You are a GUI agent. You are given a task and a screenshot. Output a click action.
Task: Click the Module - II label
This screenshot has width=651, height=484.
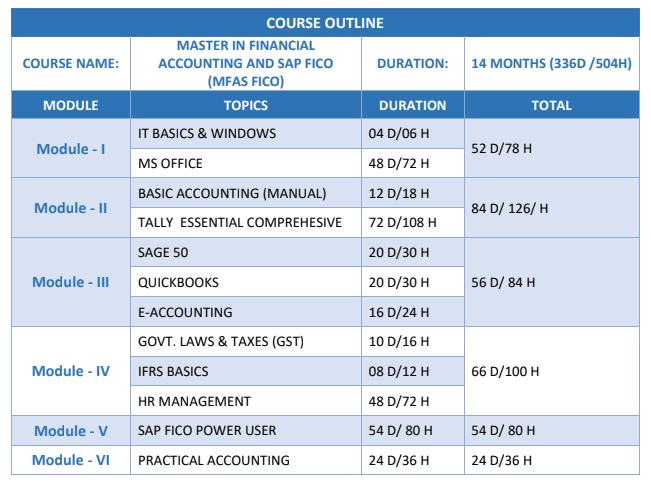coord(70,208)
